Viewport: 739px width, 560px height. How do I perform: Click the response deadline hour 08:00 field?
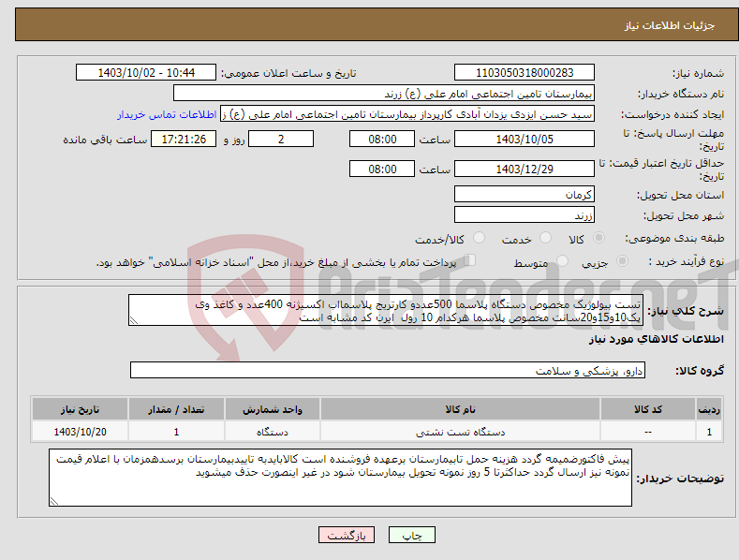pos(382,139)
